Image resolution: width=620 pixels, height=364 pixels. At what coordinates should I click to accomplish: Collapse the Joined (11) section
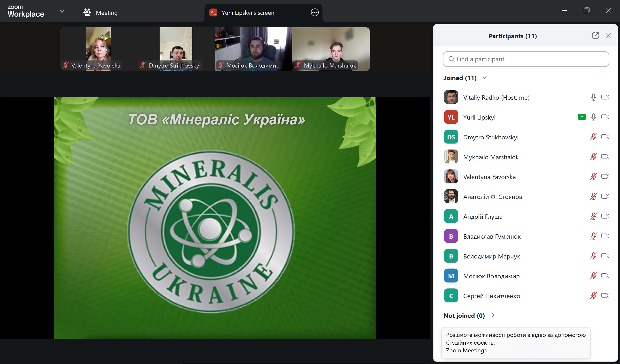[484, 78]
